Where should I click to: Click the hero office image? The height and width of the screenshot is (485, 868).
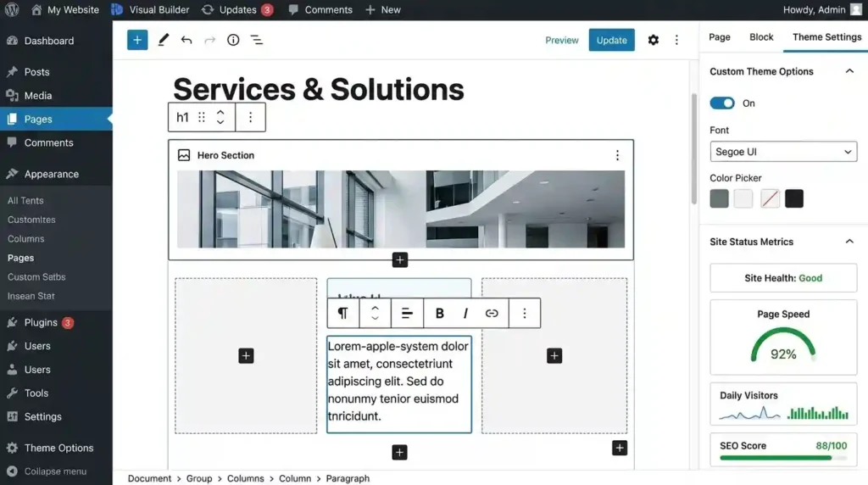(401, 209)
